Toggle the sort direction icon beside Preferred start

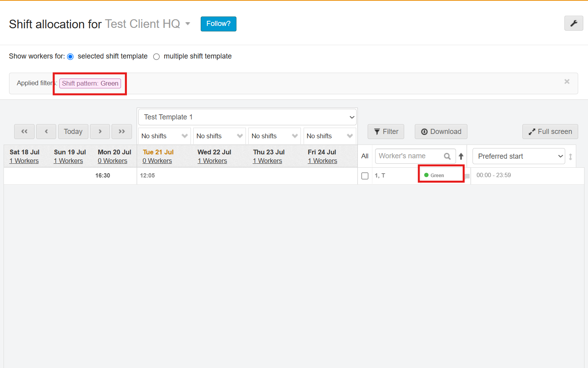tap(570, 156)
